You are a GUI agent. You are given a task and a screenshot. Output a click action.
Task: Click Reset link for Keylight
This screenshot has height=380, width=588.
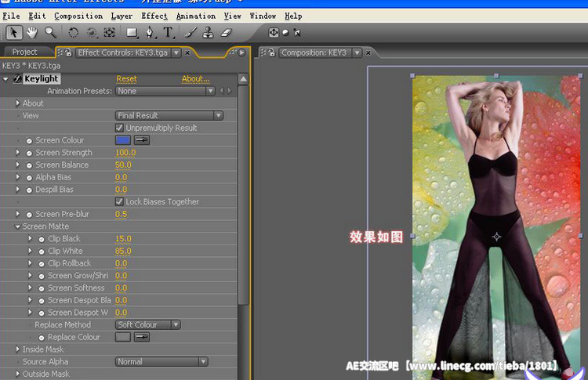[127, 78]
